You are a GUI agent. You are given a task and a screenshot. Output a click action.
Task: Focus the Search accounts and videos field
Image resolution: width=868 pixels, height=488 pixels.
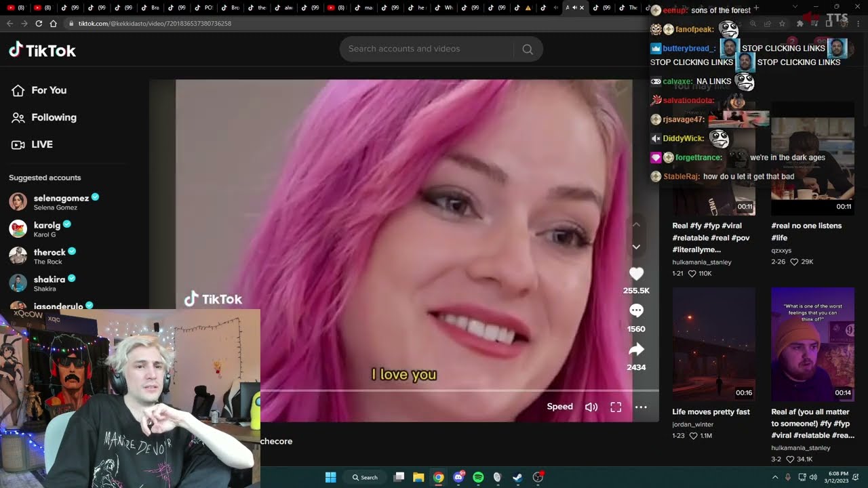pos(427,49)
